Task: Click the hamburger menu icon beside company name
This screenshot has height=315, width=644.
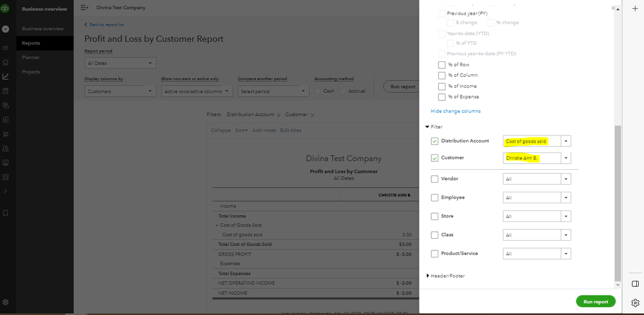Action: (x=84, y=8)
